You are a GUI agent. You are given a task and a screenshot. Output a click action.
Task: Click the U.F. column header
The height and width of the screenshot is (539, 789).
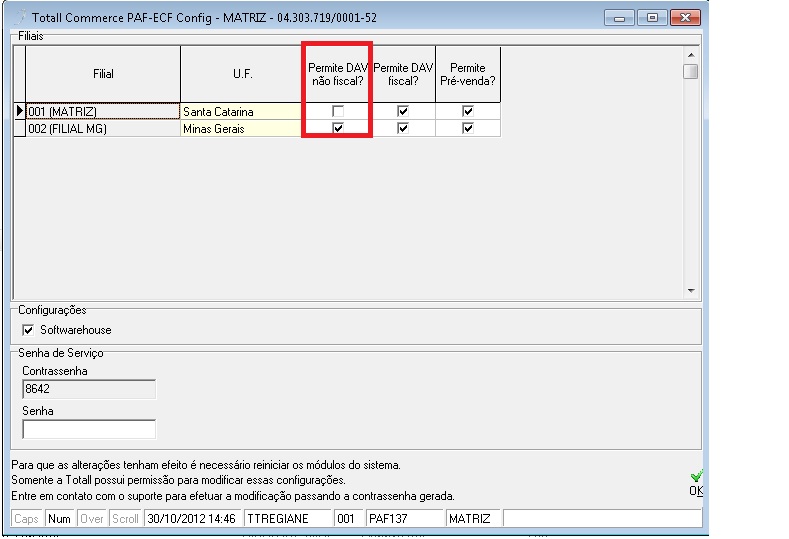click(242, 74)
